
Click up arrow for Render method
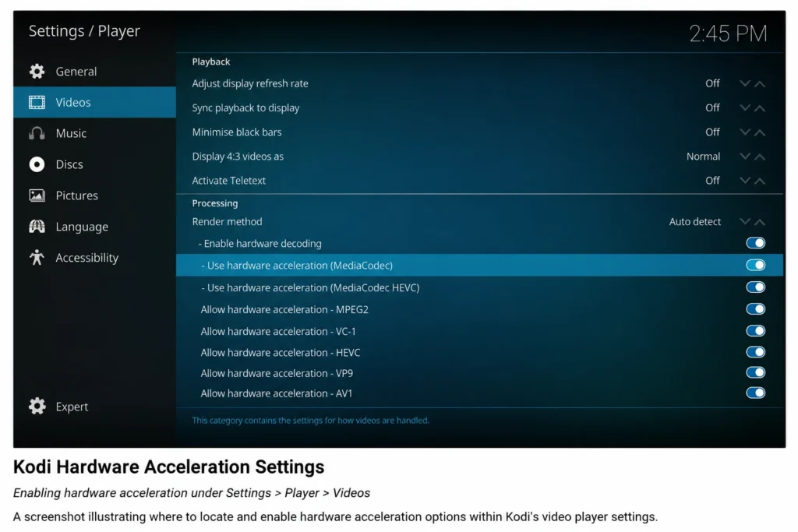[760, 222]
